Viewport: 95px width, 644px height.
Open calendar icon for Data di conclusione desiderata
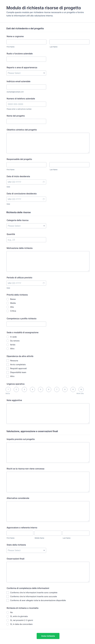pos(44,199)
